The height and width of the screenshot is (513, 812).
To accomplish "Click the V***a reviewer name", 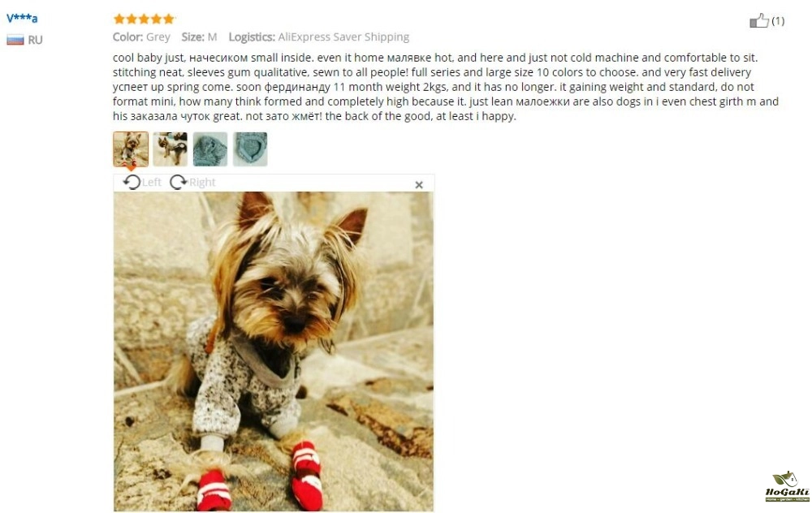I will 22,18.
